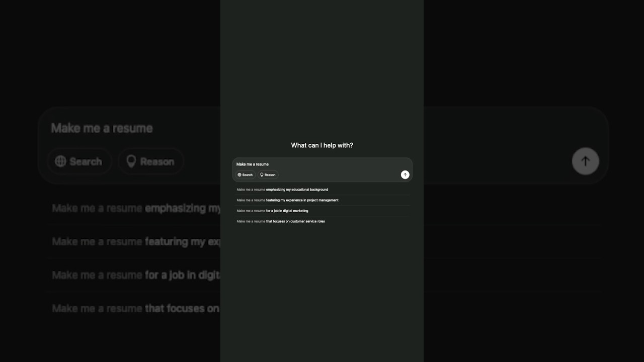Select suggestion 'featuring my experience in project management'

(x=323, y=200)
